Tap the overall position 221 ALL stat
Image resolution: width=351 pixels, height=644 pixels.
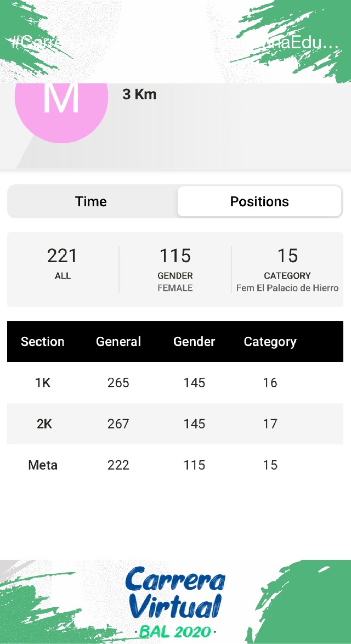63,263
